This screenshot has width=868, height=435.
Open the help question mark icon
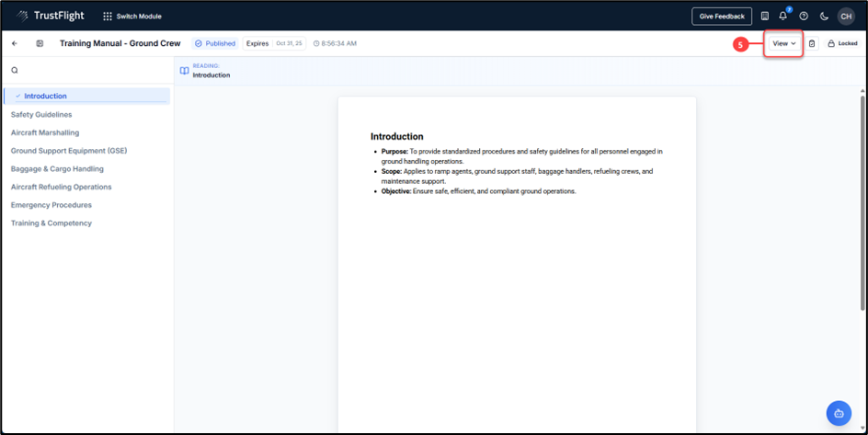(x=804, y=16)
